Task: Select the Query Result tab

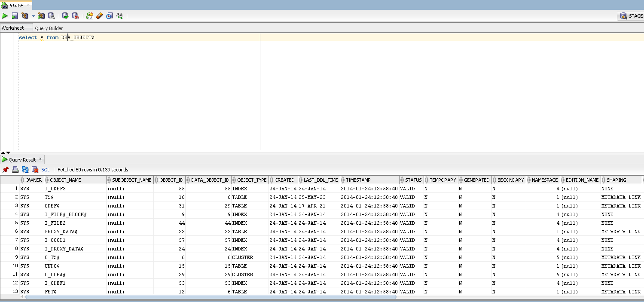Action: pyautogui.click(x=22, y=160)
